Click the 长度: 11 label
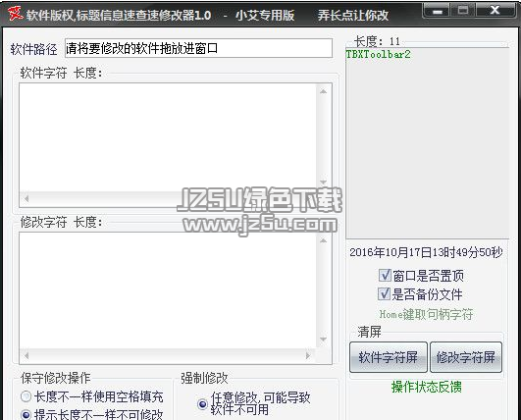521x420 pixels. coord(377,41)
